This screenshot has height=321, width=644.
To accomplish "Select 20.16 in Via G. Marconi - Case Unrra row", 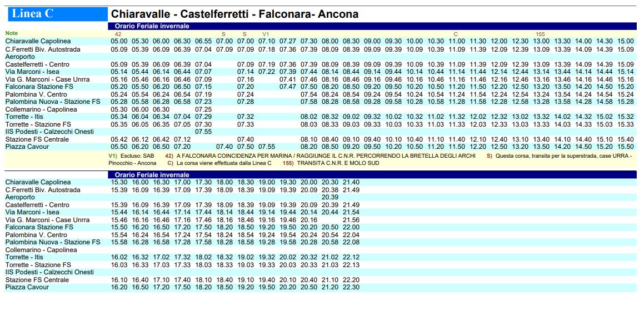I will point(309,220).
